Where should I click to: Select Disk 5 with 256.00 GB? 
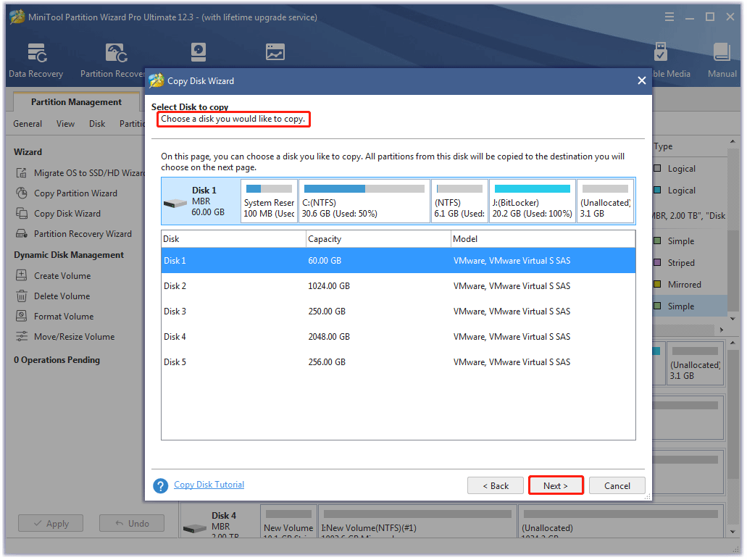398,362
